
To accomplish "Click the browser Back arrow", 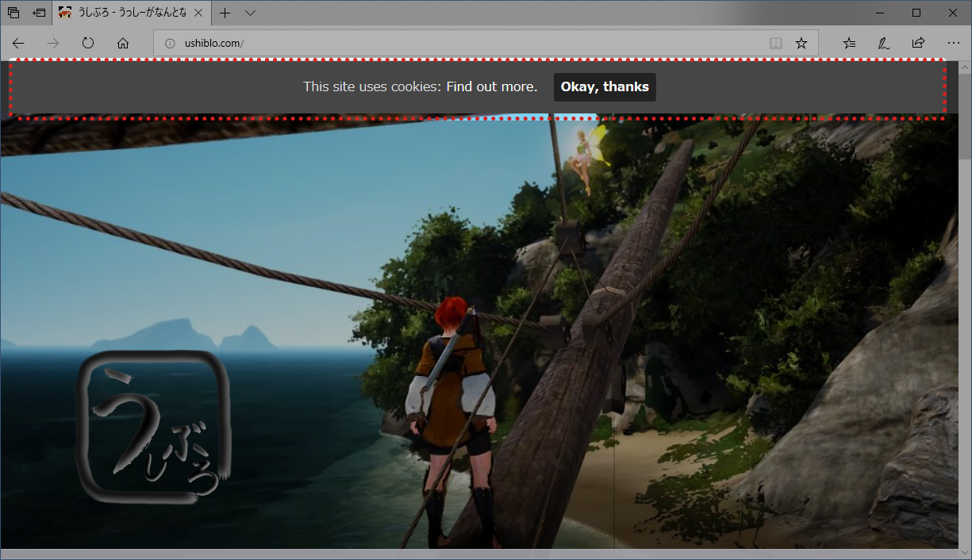I will (18, 44).
